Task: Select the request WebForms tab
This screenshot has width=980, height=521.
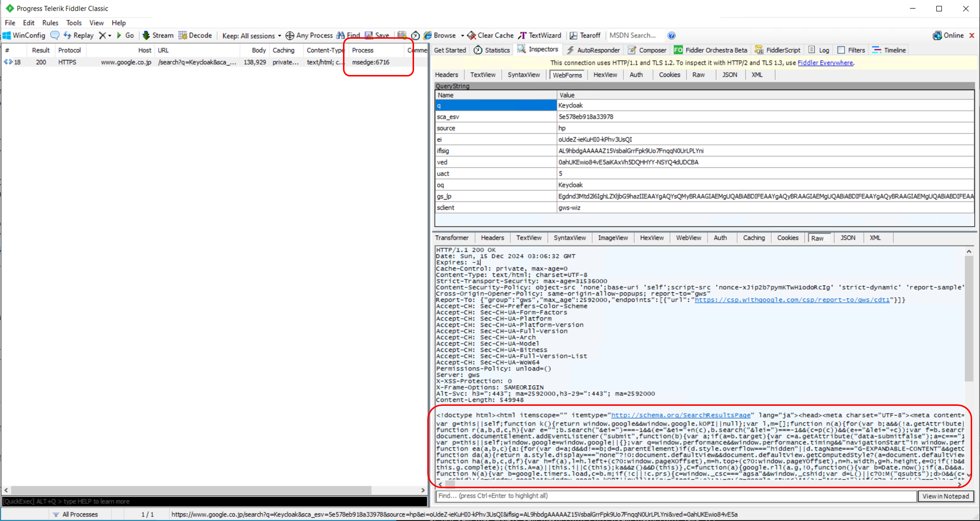Action: tap(567, 74)
